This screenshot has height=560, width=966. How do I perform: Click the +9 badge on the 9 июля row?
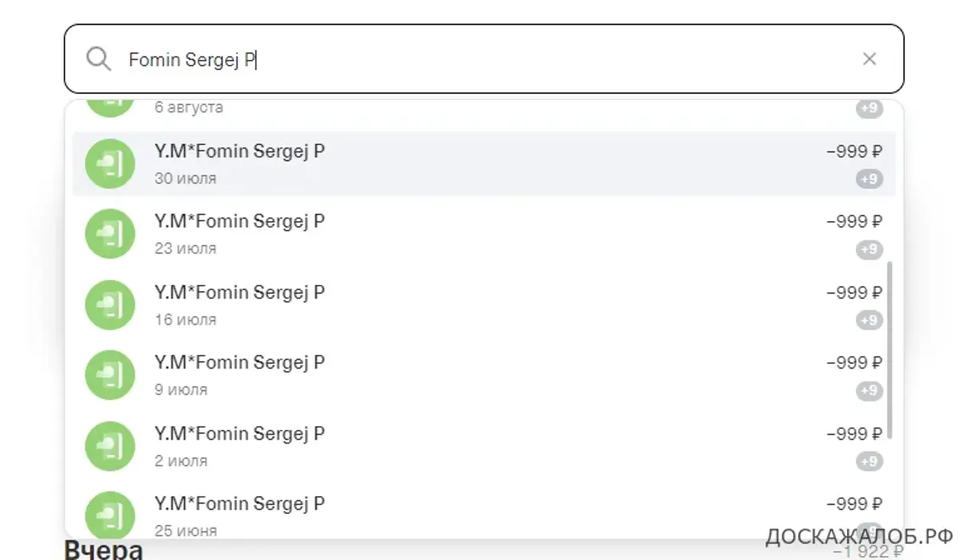[869, 391]
